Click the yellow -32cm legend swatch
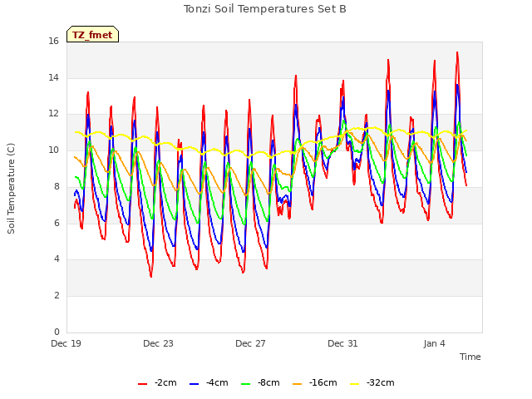Screen dimensions: 532x399 (354, 384)
